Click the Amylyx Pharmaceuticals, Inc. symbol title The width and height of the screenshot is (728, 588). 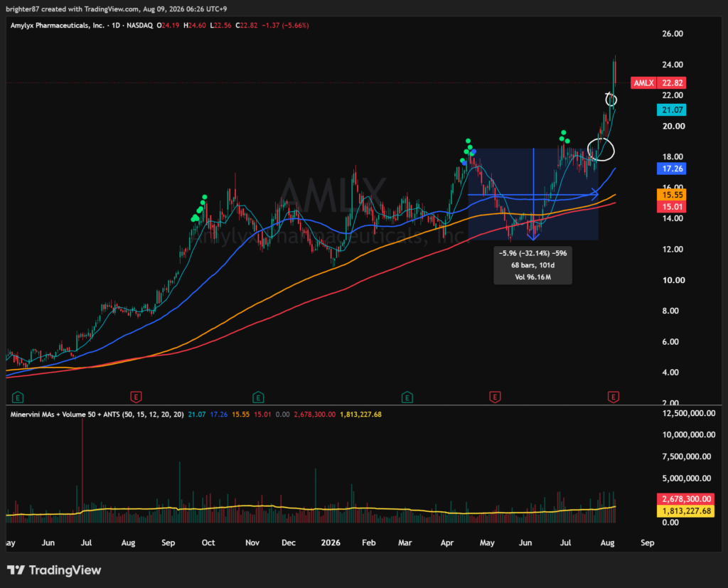coord(57,26)
